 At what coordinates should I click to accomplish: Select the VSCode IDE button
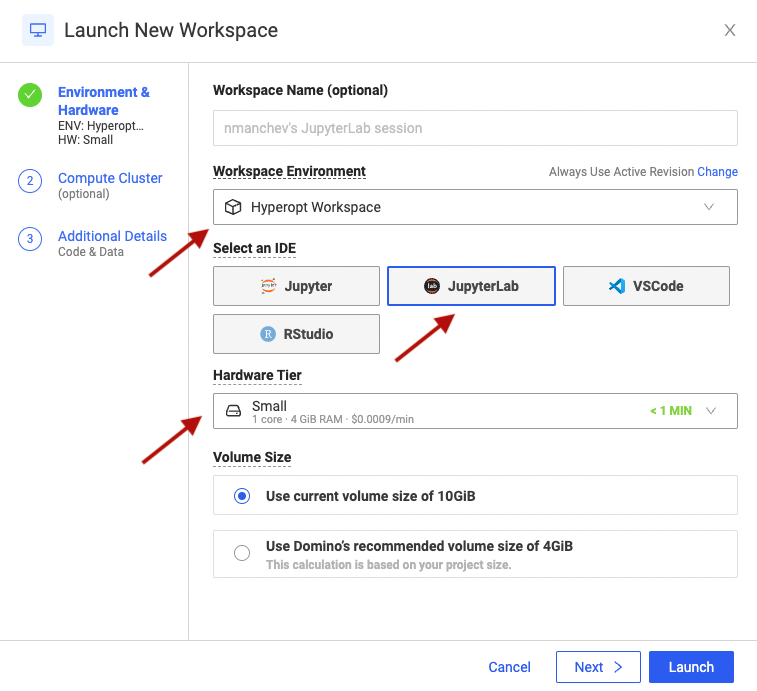646,286
